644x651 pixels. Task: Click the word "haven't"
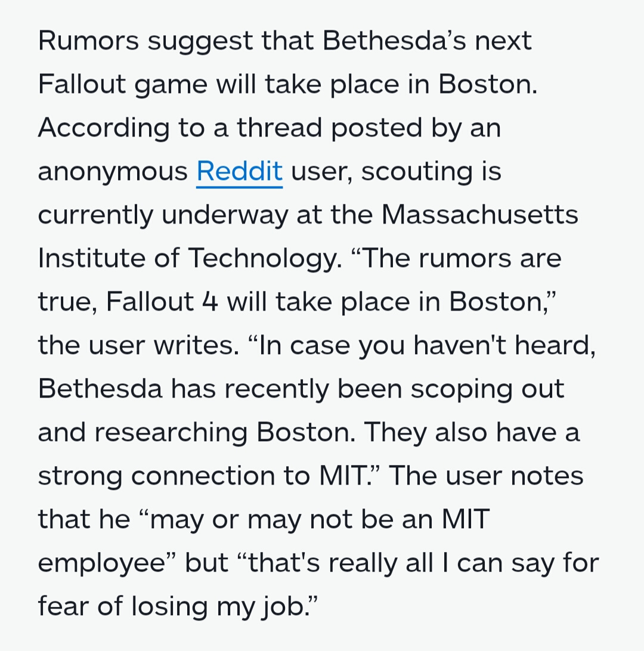coord(459,345)
